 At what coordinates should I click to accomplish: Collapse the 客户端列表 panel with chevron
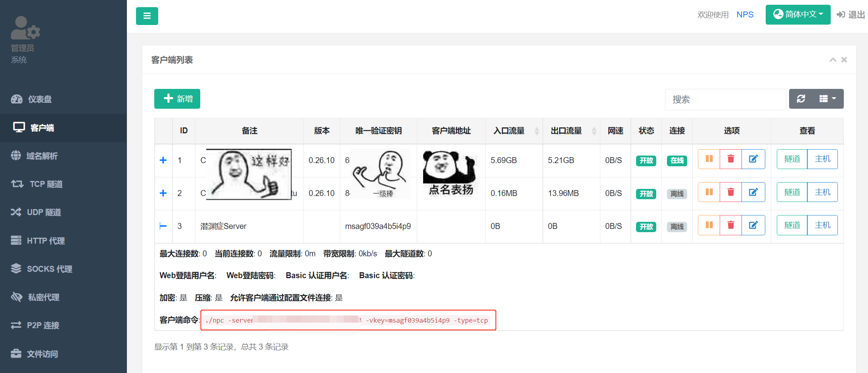833,60
